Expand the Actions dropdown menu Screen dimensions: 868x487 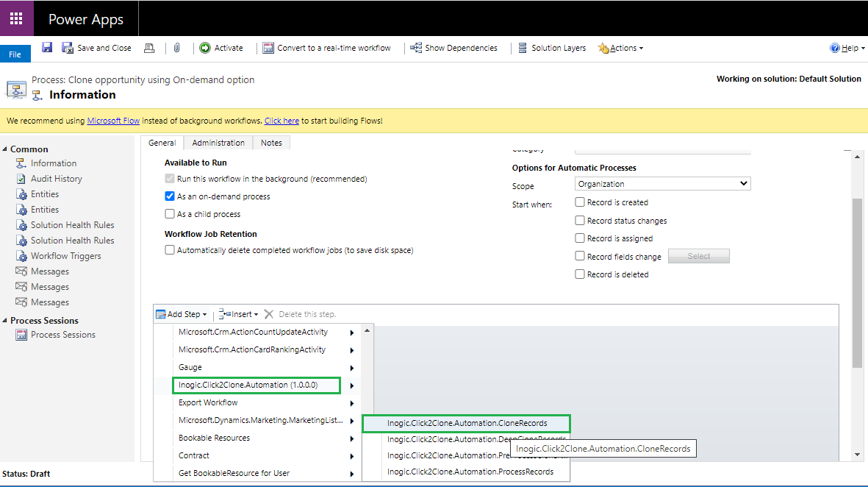622,48
